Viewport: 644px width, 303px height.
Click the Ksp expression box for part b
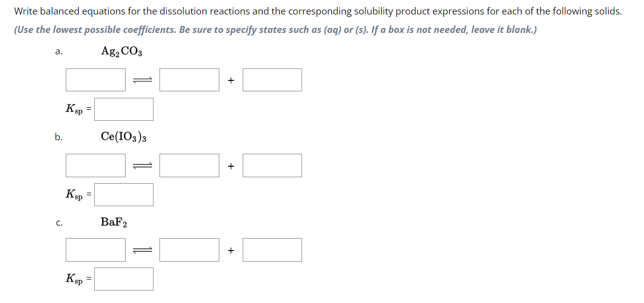(x=124, y=194)
